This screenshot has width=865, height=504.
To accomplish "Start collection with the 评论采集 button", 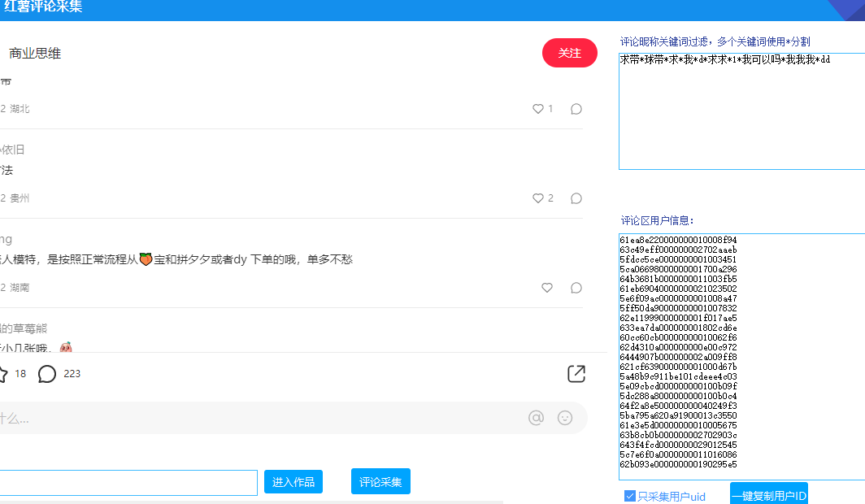I will 380,481.
